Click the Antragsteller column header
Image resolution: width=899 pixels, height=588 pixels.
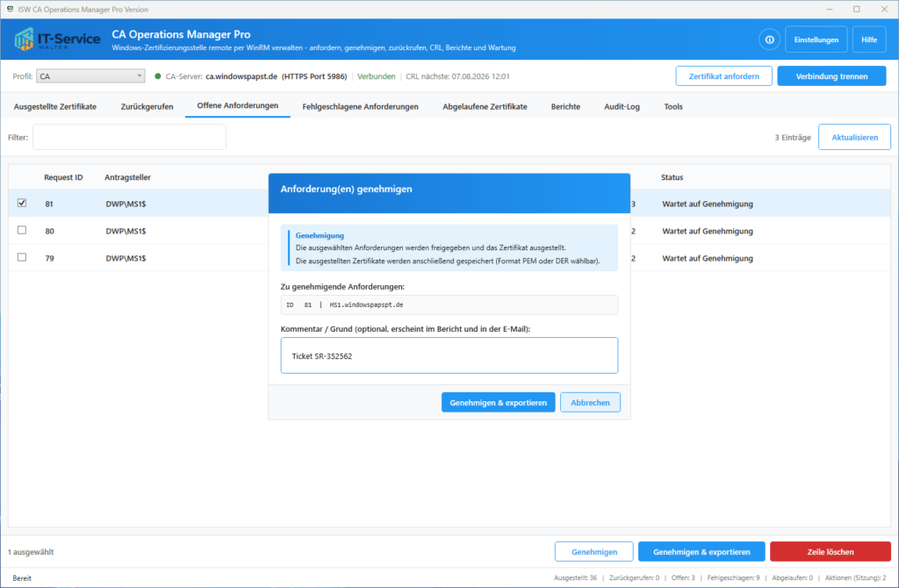click(x=127, y=177)
